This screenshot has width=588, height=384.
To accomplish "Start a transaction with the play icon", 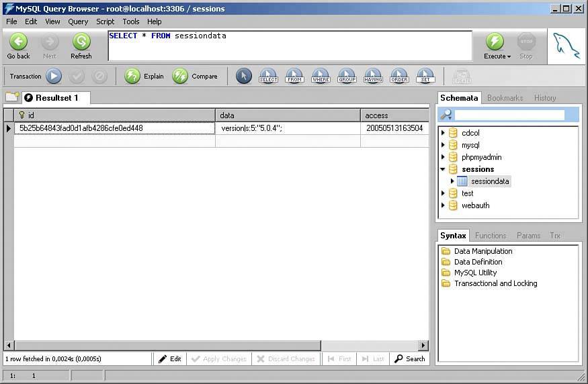I will [x=54, y=76].
